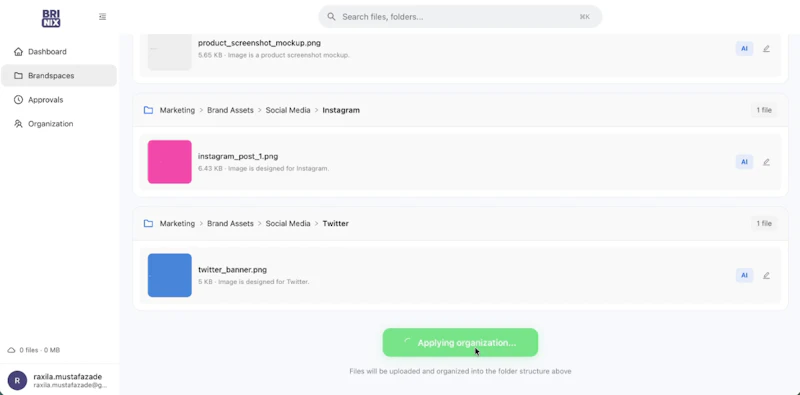Click the pink instagram_post_1.png thumbnail
The image size is (800, 395).
pos(169,162)
